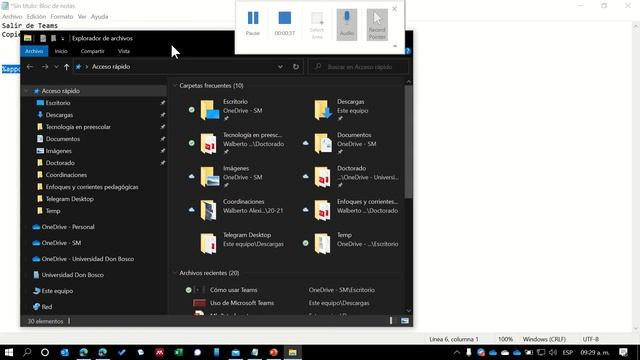The image size is (640, 360).
Task: Select Imágenes in the navigation pane
Action: [58, 151]
